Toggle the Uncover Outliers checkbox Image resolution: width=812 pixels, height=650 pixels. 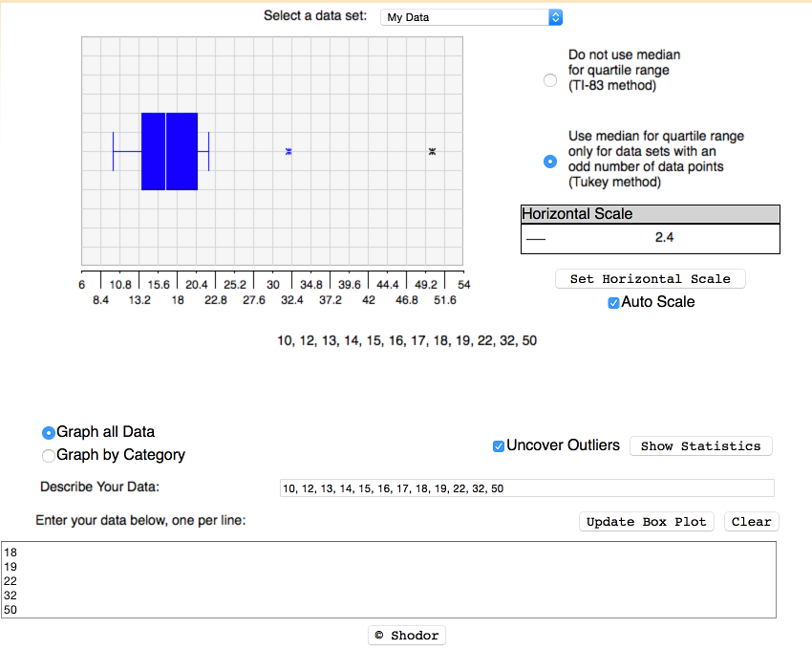[498, 446]
